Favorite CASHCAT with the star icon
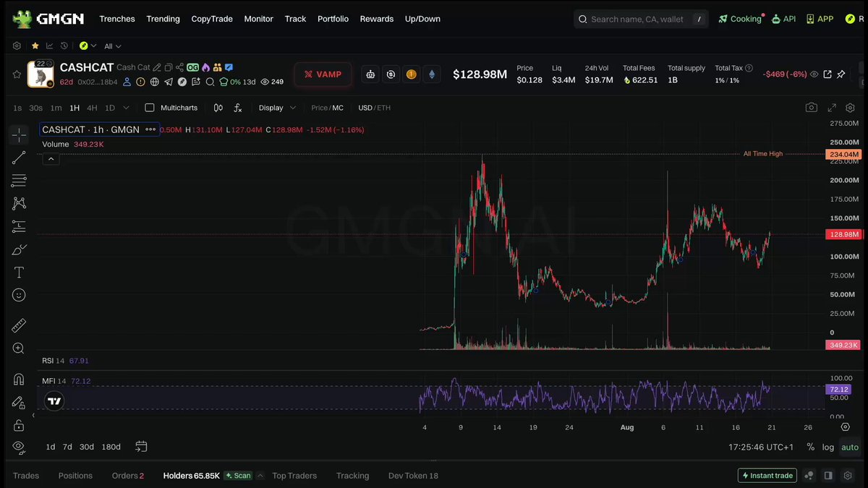The image size is (868, 488). click(17, 74)
